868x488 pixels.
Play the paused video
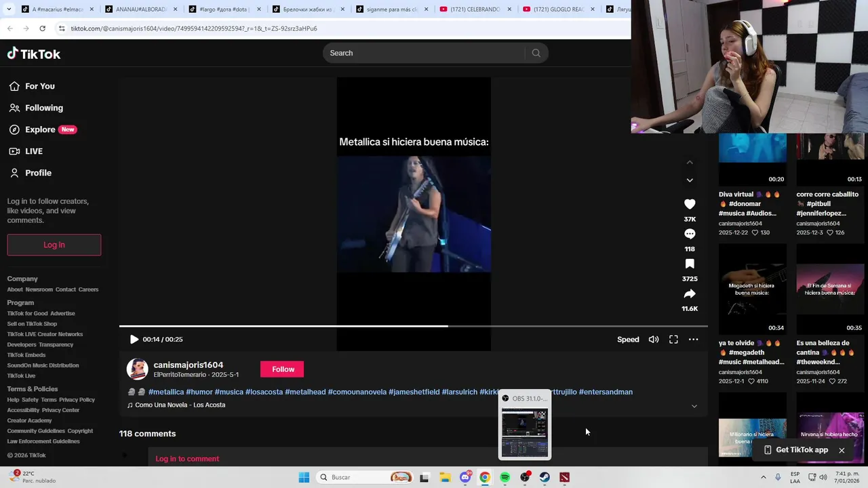[134, 339]
